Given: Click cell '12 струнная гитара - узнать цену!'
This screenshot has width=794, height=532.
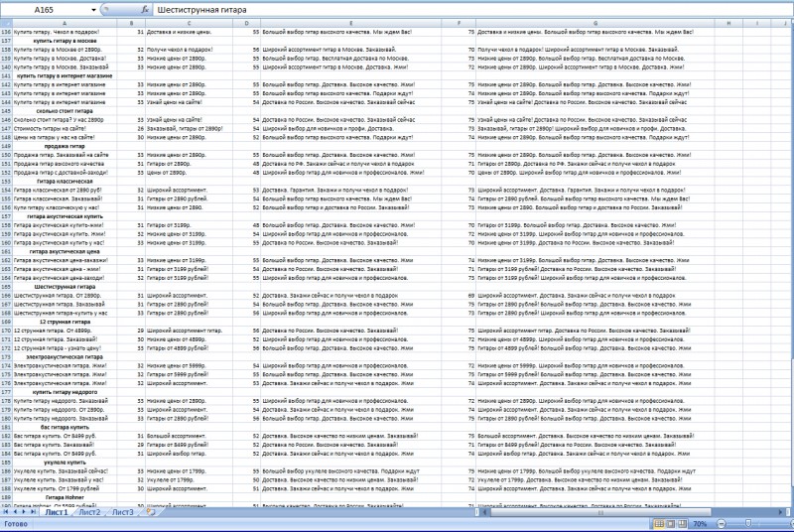Looking at the screenshot, I should point(65,348).
